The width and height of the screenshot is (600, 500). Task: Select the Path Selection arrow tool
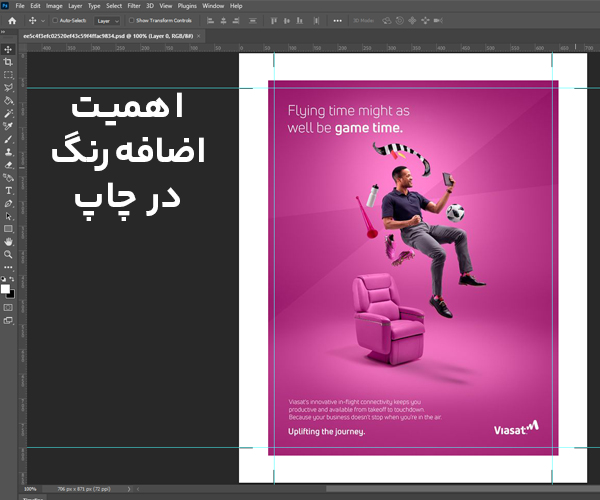pos(8,216)
